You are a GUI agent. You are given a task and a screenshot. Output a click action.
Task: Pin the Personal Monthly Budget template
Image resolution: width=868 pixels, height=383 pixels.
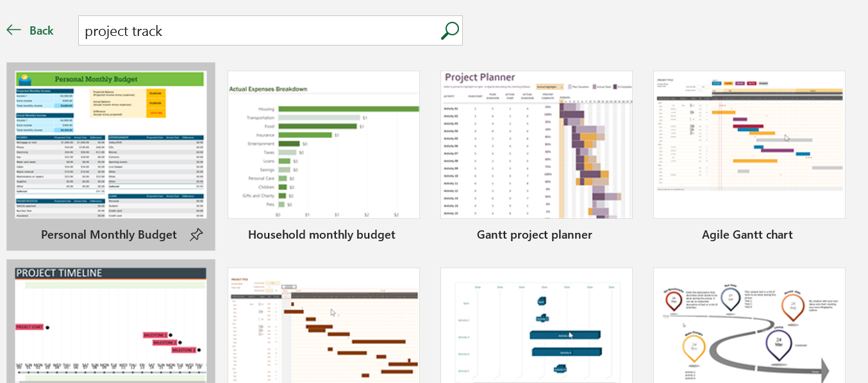coord(196,235)
